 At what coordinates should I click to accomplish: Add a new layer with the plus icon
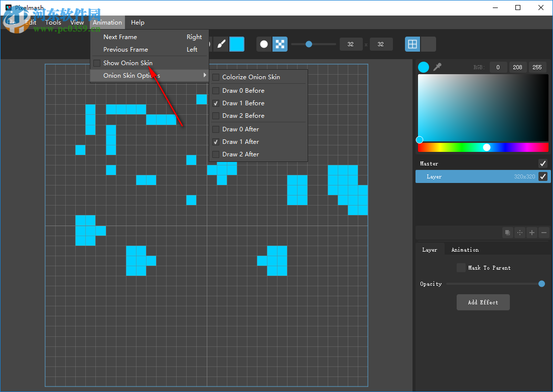(x=531, y=232)
